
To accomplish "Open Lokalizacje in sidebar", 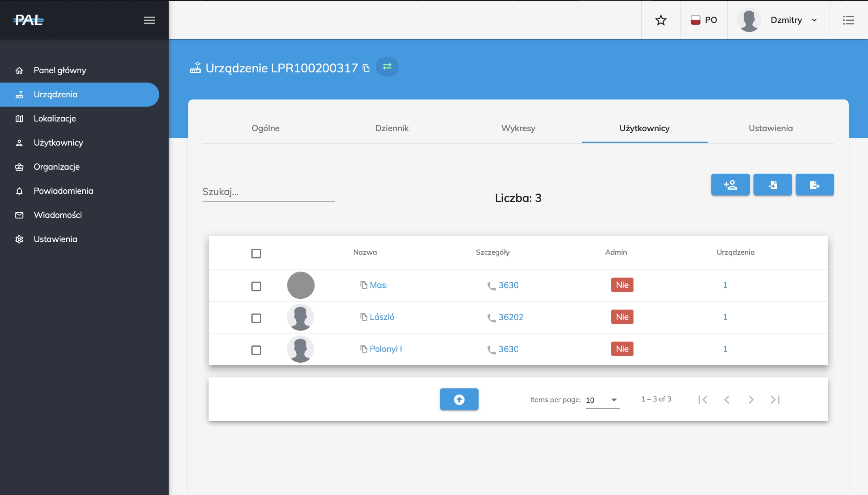I will [55, 118].
